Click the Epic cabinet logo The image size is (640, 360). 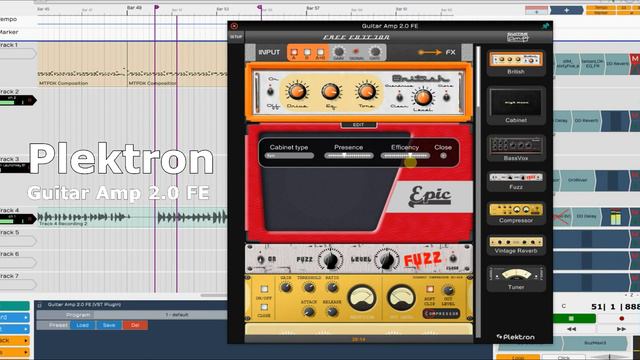click(430, 197)
